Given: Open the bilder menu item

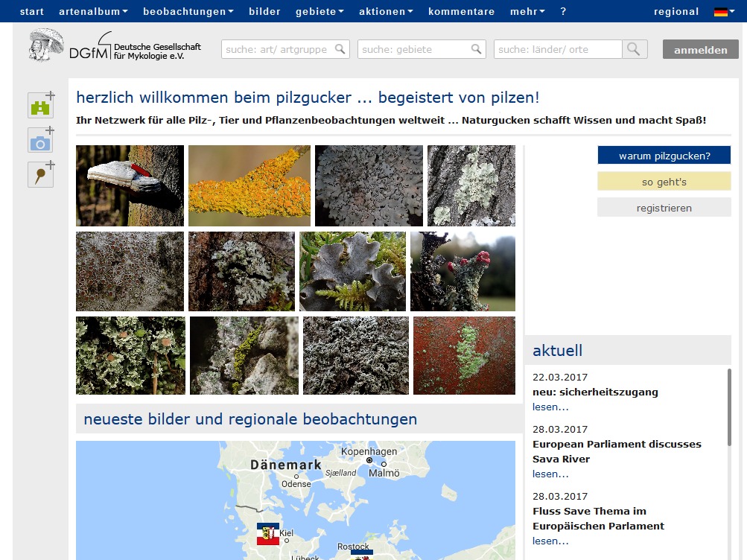Looking at the screenshot, I should (264, 11).
